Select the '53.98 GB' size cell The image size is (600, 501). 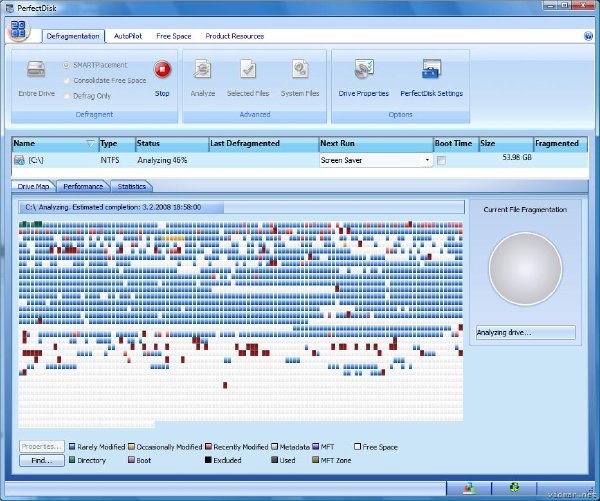tap(517, 157)
